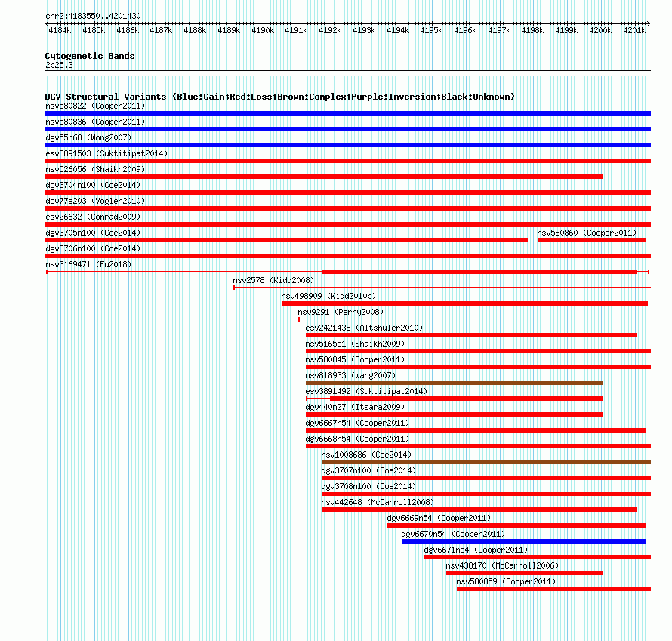
Task: Select the red bar under nsv438170
Action: click(524, 573)
